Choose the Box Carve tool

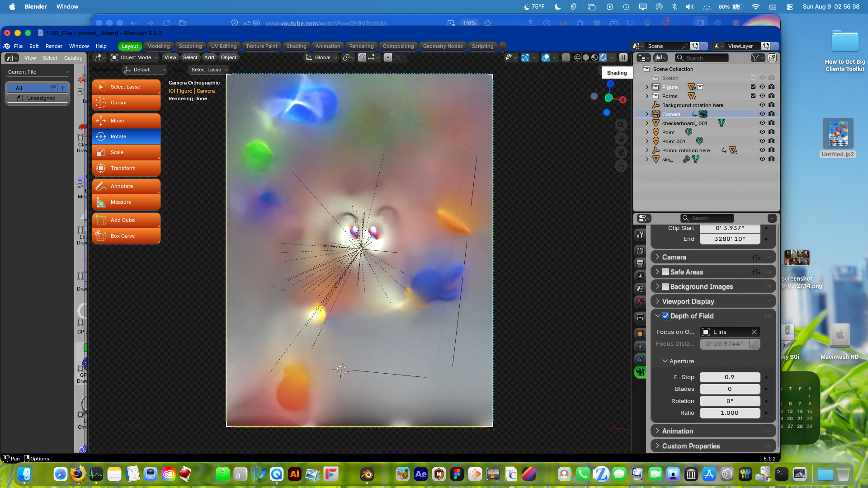tap(126, 236)
